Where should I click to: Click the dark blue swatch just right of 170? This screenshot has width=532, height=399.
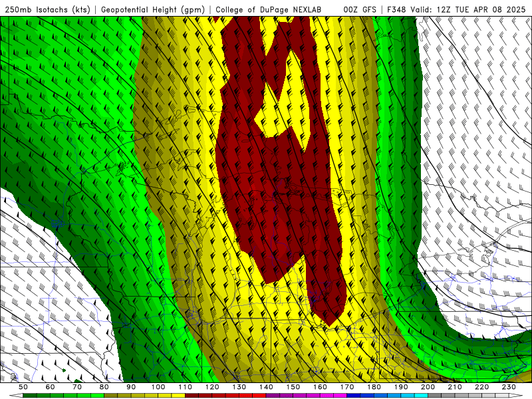(x=354, y=396)
